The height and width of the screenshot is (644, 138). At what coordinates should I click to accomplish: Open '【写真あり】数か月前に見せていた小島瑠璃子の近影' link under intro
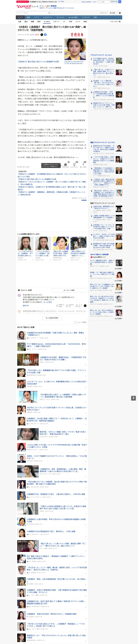[x=38, y=62]
